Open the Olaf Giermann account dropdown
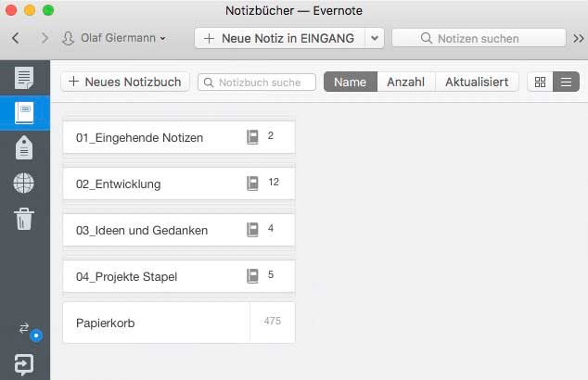Screen dimensions: 588x380 click(114, 38)
